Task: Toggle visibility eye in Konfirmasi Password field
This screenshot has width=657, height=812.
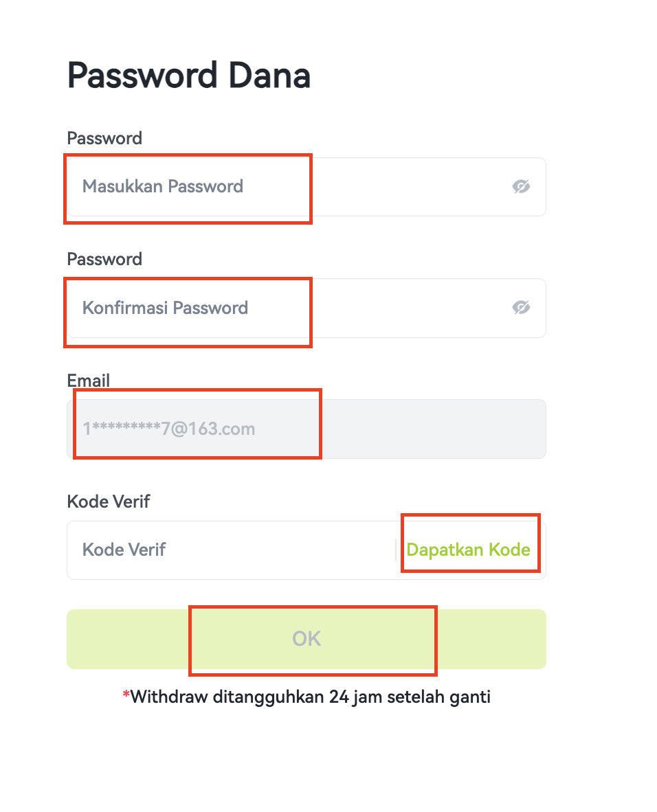Action: (x=521, y=308)
